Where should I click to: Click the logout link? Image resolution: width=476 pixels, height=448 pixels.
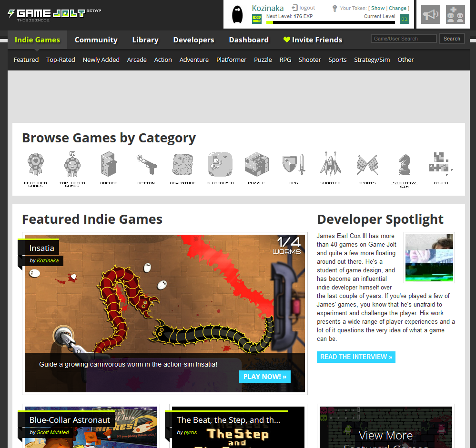pos(307,8)
